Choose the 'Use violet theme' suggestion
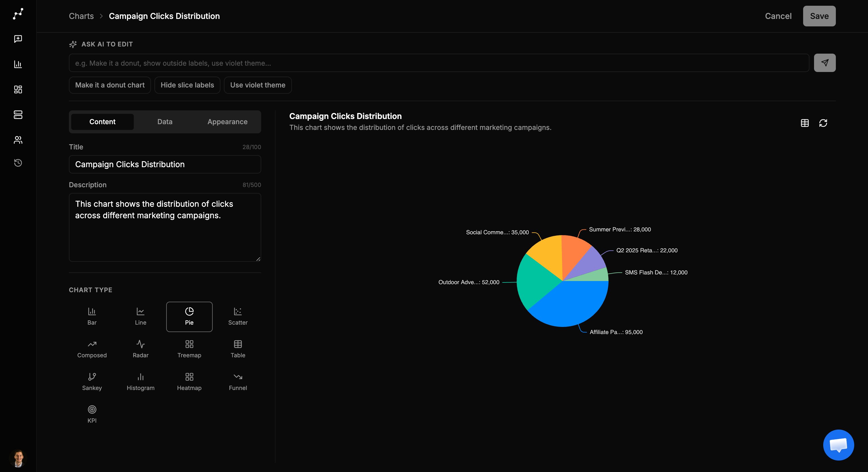Image resolution: width=868 pixels, height=472 pixels. 258,85
